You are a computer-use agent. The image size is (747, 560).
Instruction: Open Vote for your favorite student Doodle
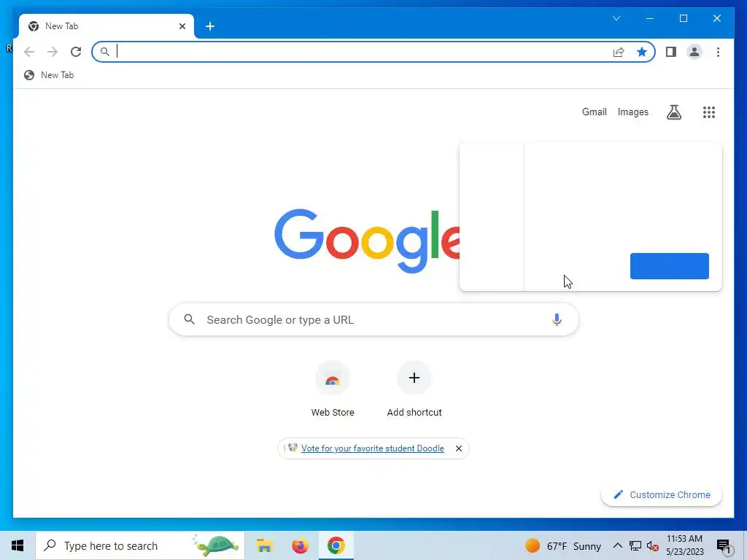click(x=373, y=448)
